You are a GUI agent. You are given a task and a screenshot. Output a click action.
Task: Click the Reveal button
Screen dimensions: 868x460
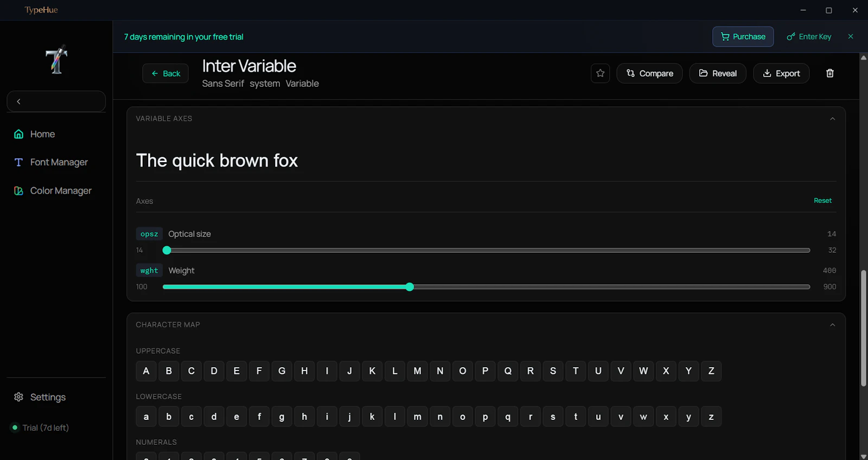tap(718, 73)
